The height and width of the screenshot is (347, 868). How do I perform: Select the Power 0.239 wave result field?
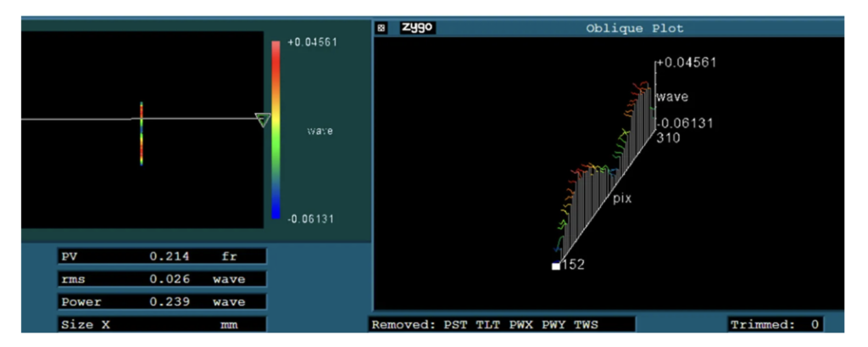pos(162,301)
